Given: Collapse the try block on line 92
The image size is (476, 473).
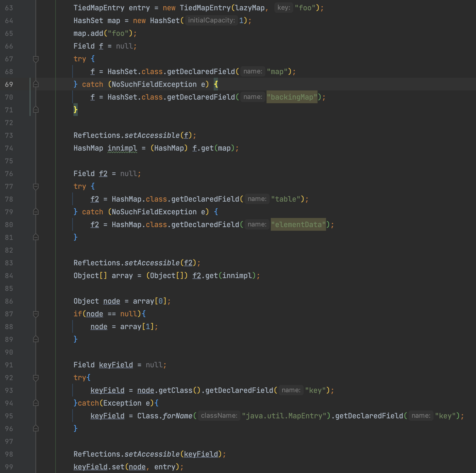Looking at the screenshot, I should click(36, 378).
